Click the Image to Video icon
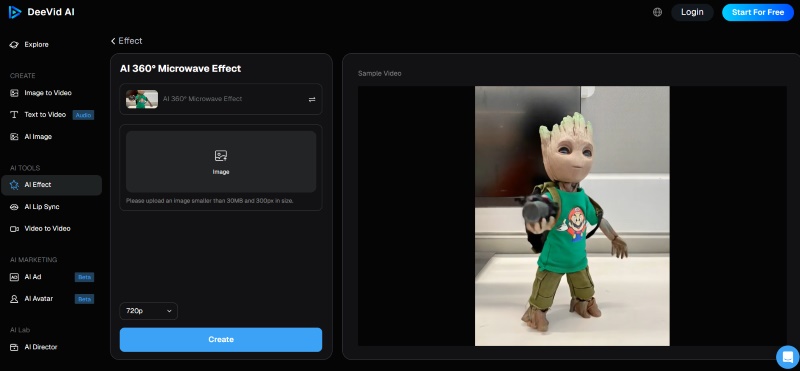800x371 pixels. 14,93
